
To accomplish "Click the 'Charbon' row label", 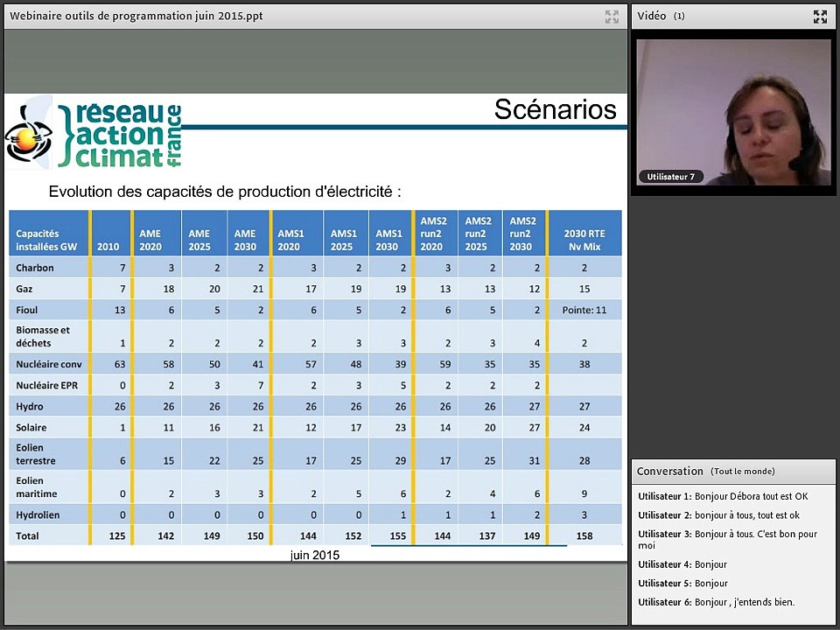I will tap(35, 268).
